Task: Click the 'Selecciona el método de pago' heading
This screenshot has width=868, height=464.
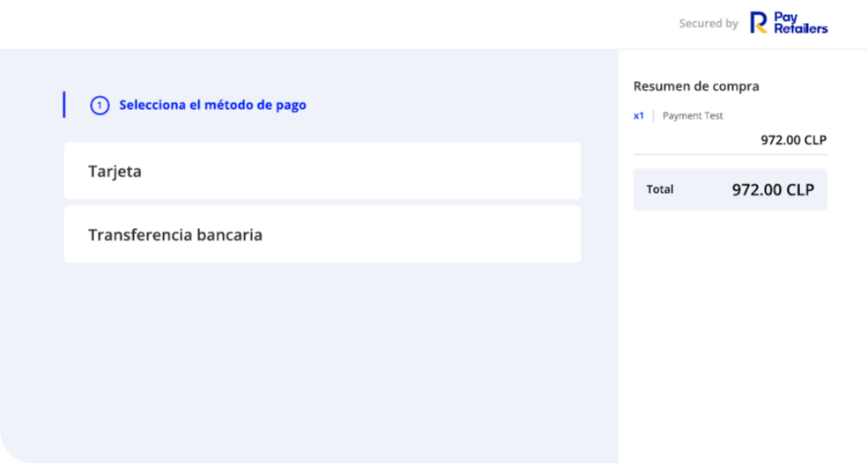Action: coord(212,105)
